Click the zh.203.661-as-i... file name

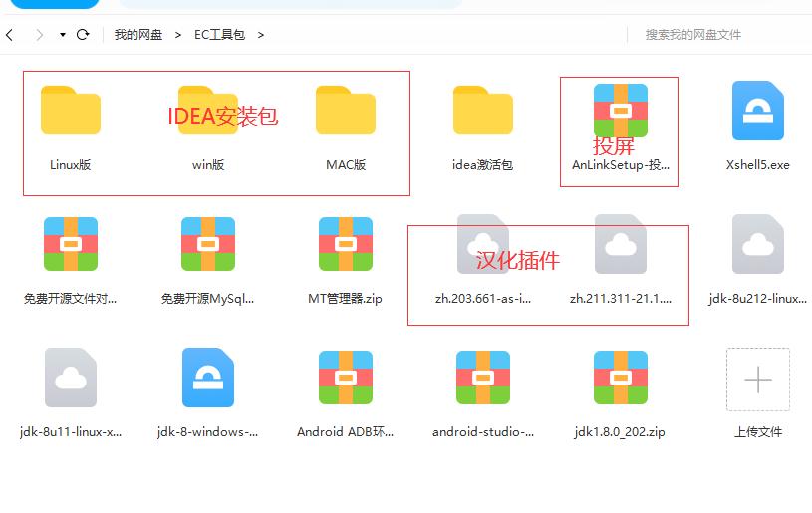point(483,299)
